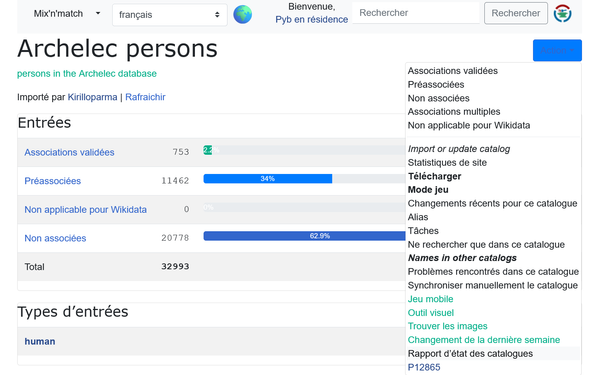Choose Mode jeu in the action menu
Image resolution: width=613 pixels, height=375 pixels.
point(428,190)
